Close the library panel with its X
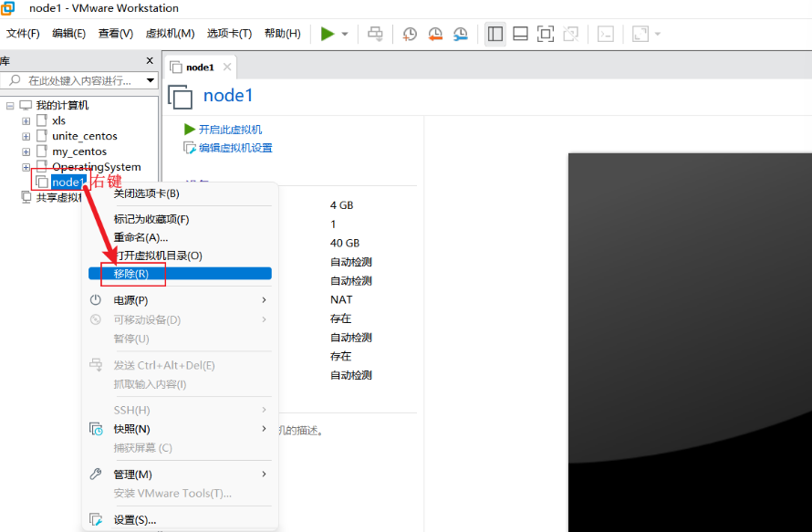812x532 pixels. (150, 60)
